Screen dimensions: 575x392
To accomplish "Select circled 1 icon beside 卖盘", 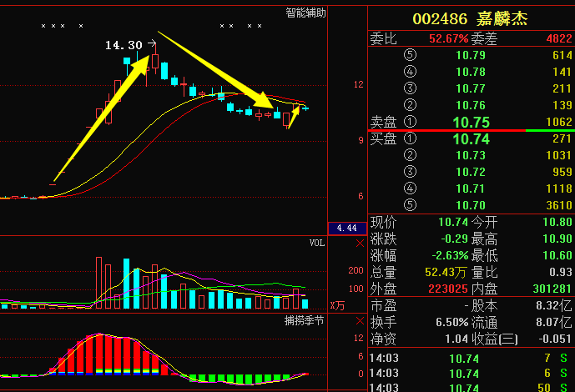I will coord(409,122).
